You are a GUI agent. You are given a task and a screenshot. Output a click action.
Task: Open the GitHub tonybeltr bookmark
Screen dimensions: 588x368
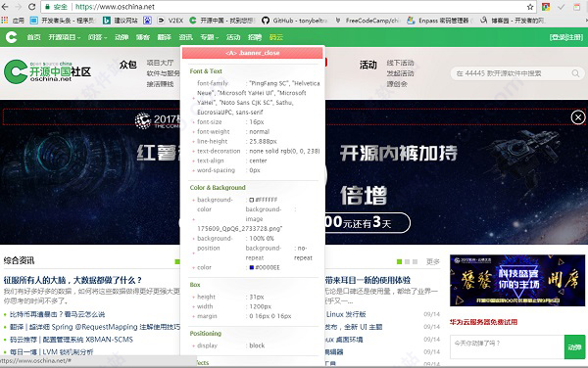(x=294, y=21)
